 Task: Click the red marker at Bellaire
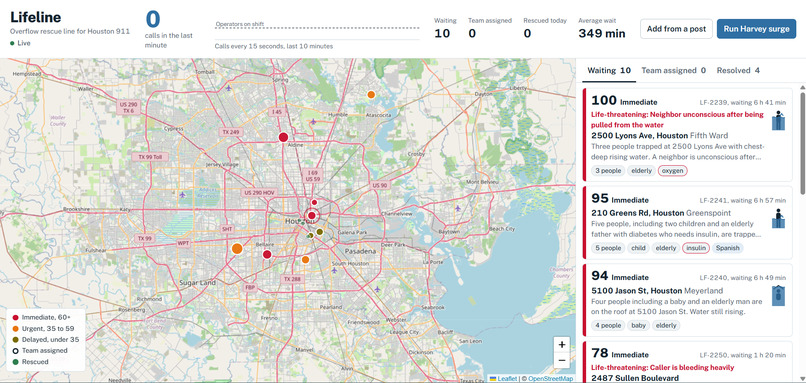click(x=267, y=254)
